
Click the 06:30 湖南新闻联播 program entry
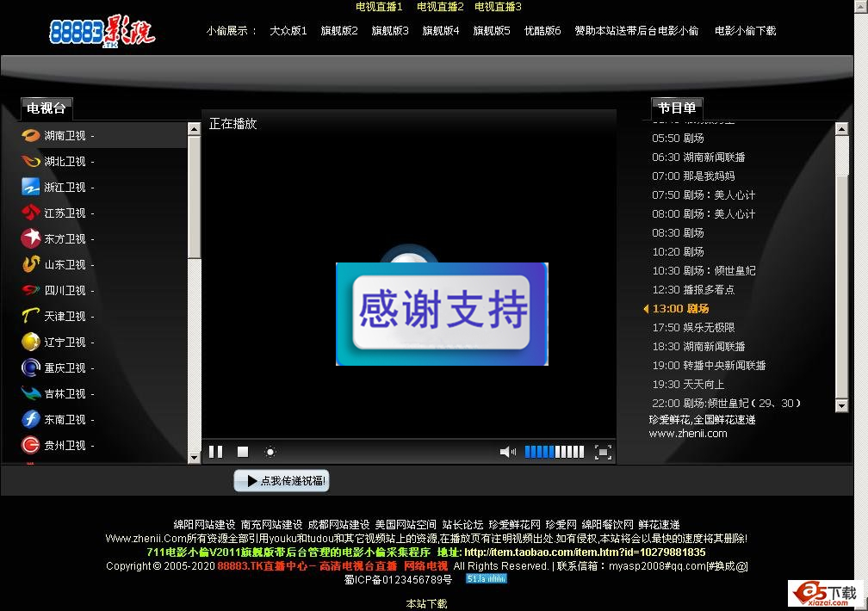coord(698,157)
